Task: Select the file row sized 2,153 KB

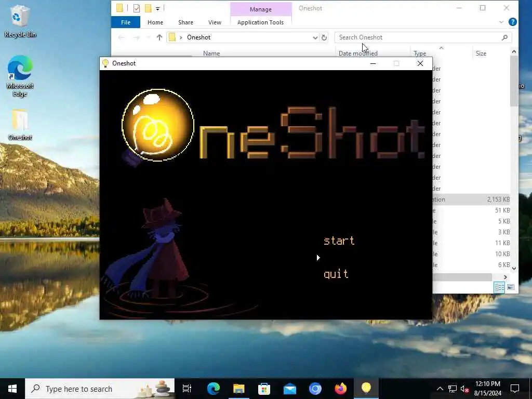Action: click(x=471, y=199)
